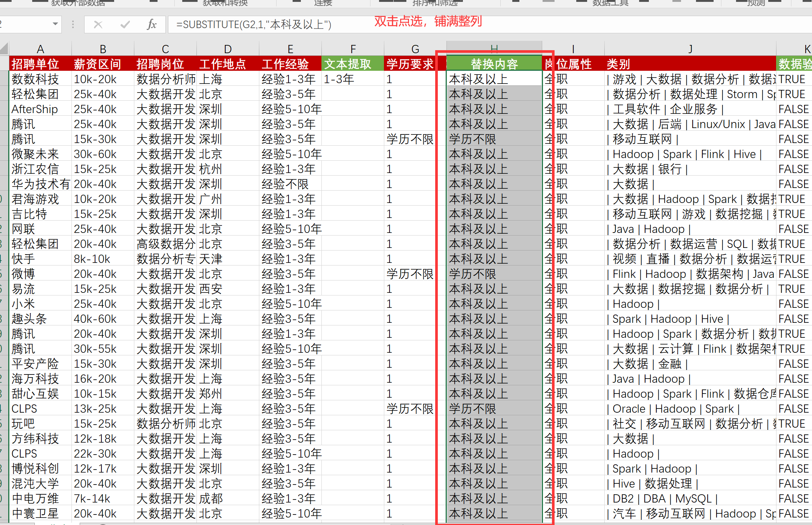Select column J header
This screenshot has width=812, height=525.
coord(690,49)
